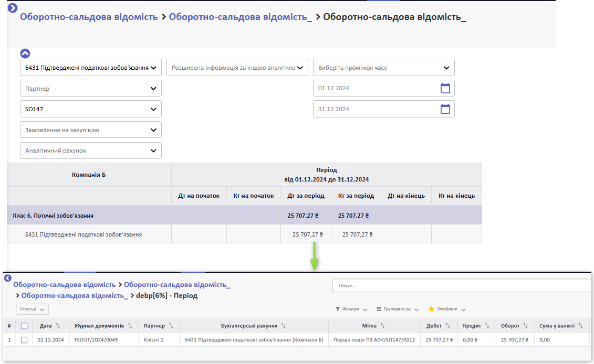Sort by Кредит column arrows
The image size is (594, 364).
pos(487,325)
